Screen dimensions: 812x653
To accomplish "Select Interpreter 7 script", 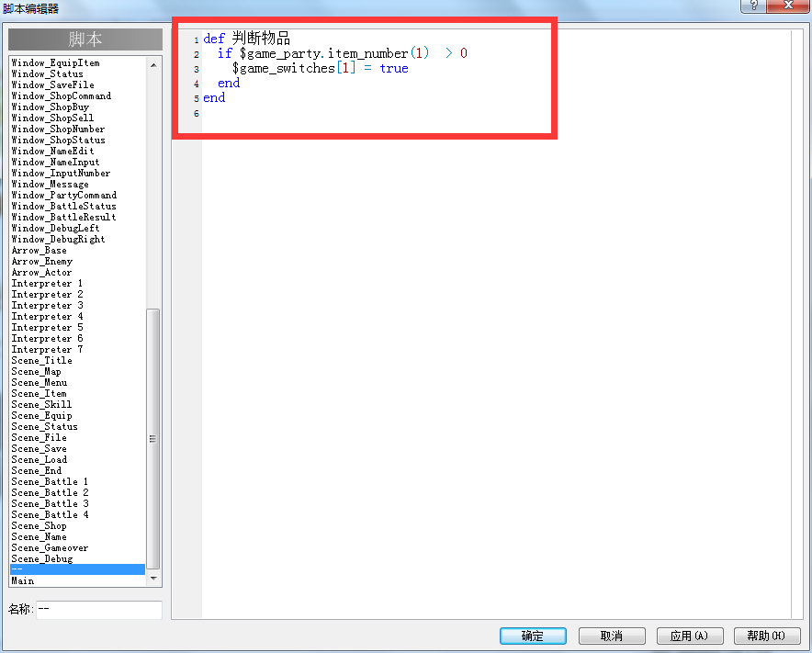I will (x=47, y=350).
